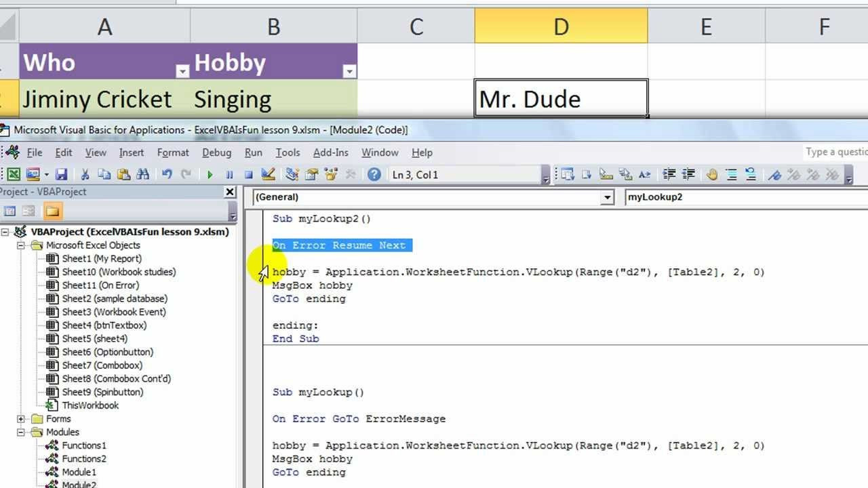Click the Reset button to stop code execution
This screenshot has height=488, width=868.
248,174
